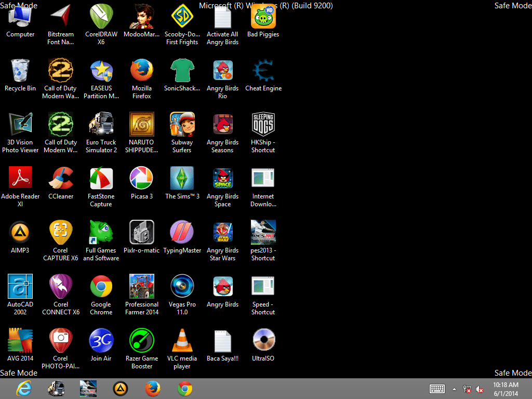Select Internet Download Manager icon
Image resolution: width=532 pixels, height=399 pixels.
263,178
